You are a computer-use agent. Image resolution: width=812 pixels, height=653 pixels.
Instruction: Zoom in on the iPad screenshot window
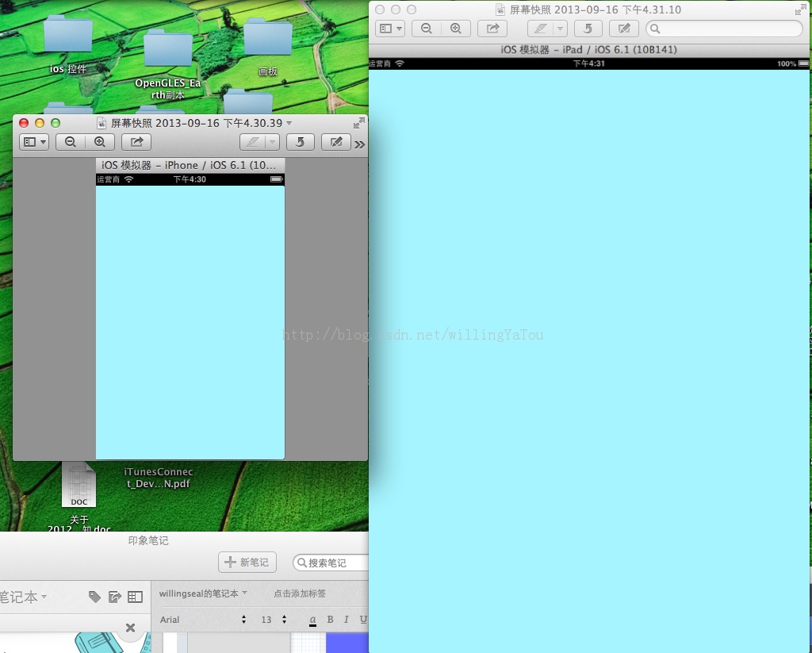(456, 29)
